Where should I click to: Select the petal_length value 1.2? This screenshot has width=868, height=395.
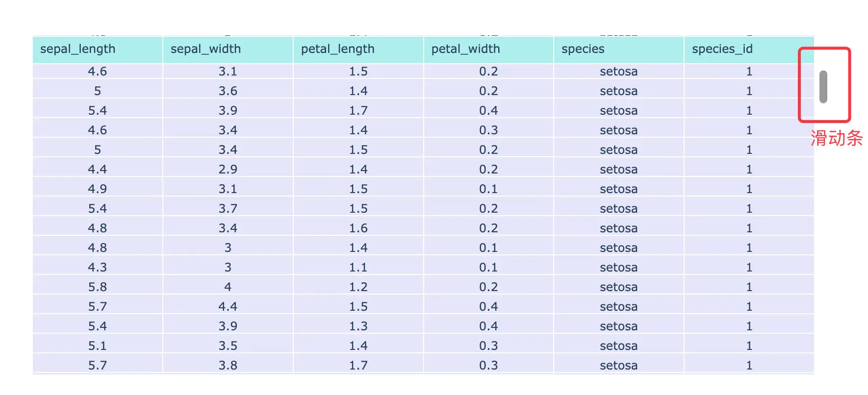(358, 287)
